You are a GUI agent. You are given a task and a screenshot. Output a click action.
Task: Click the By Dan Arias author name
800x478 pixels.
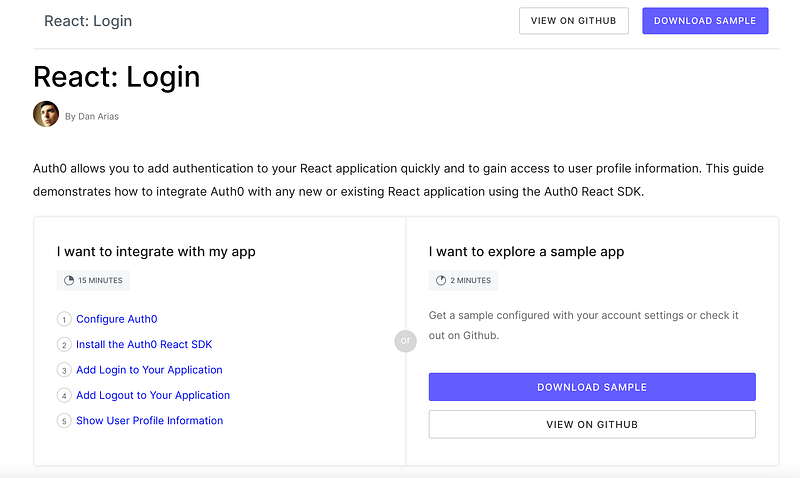pos(92,116)
